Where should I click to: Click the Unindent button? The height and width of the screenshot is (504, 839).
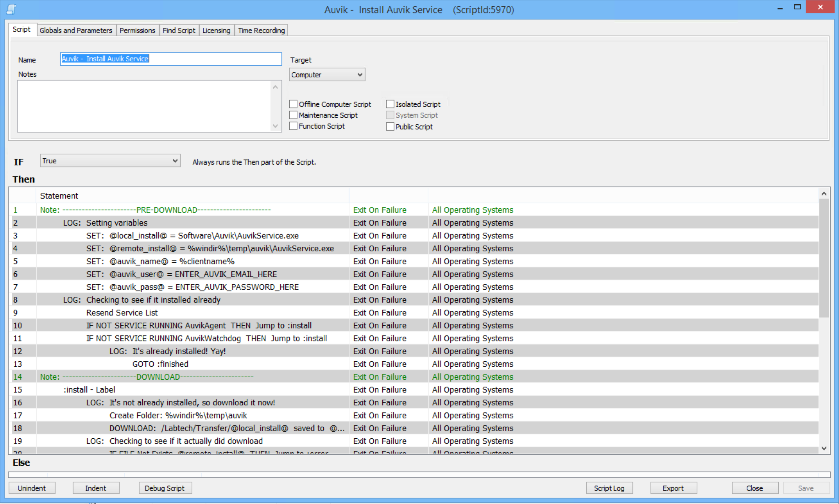point(32,488)
